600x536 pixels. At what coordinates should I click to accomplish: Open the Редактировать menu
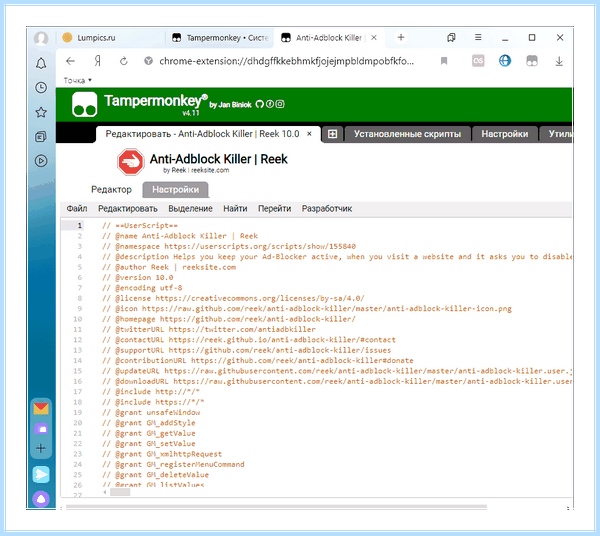(x=128, y=209)
